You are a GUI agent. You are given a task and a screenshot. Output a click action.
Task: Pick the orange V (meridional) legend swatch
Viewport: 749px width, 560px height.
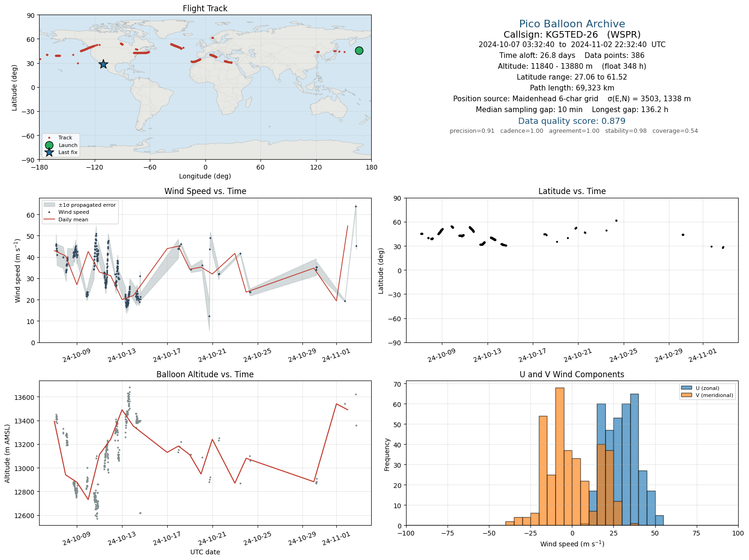click(686, 395)
